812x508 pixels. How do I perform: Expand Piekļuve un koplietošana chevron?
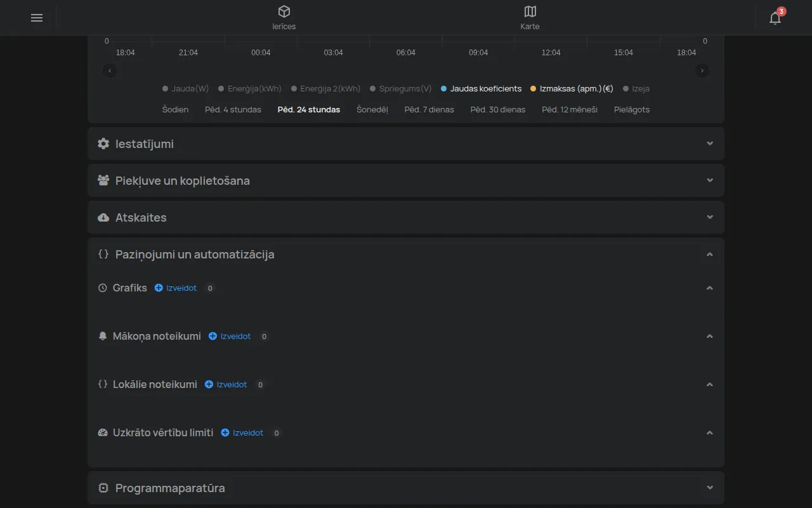coord(710,180)
